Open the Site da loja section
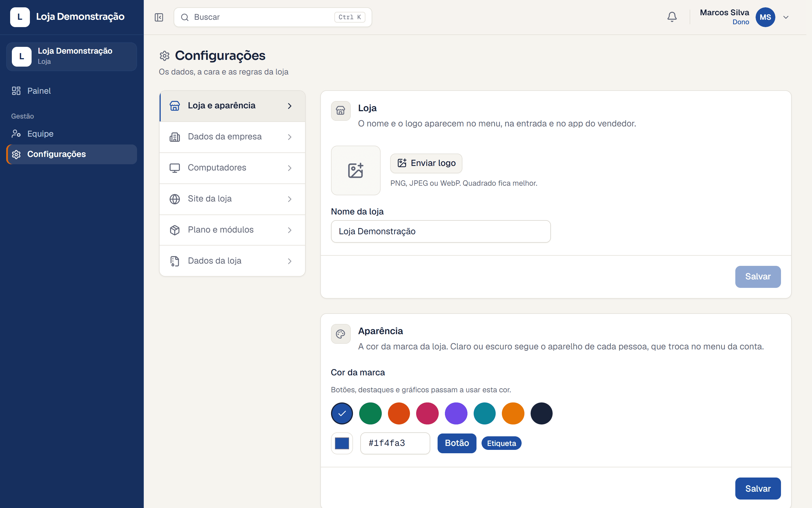The height and width of the screenshot is (508, 812). click(232, 199)
